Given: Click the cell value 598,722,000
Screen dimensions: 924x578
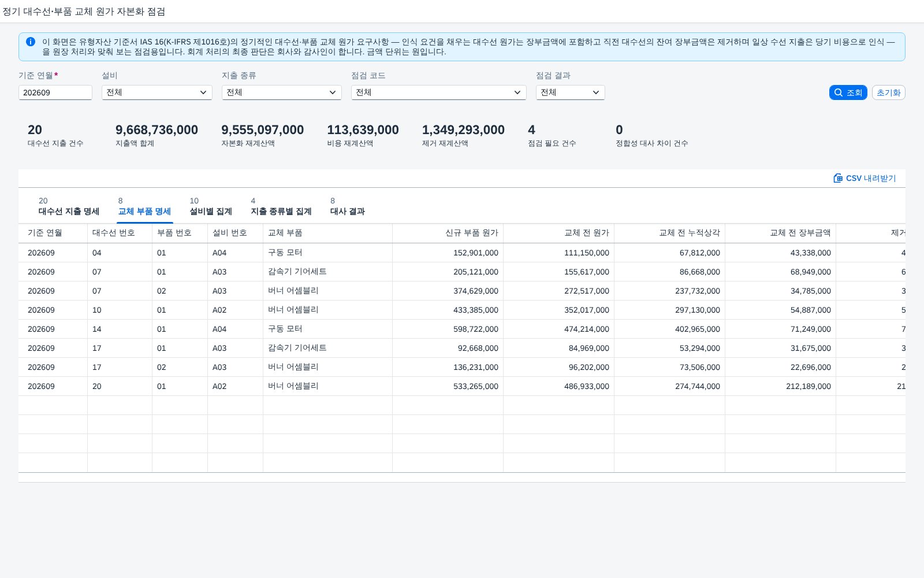Looking at the screenshot, I should [x=476, y=329].
